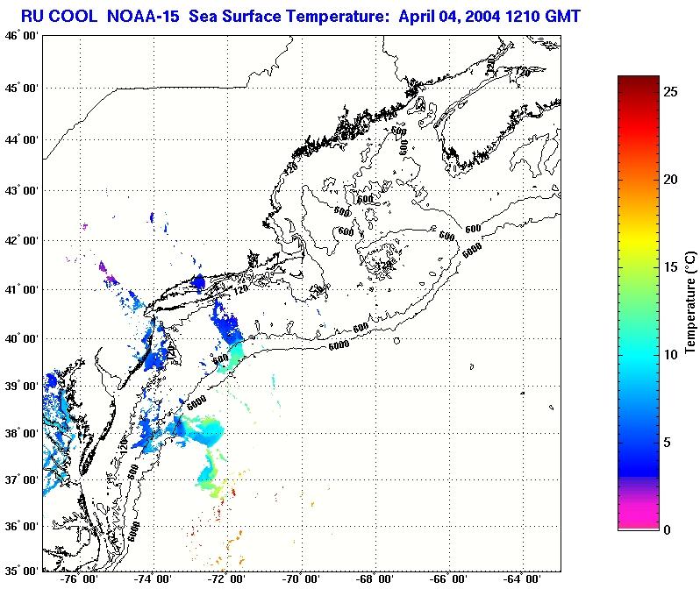This screenshot has width=700, height=589.
Task: Click the 0 tick label on colorbar
Action: coord(667,529)
